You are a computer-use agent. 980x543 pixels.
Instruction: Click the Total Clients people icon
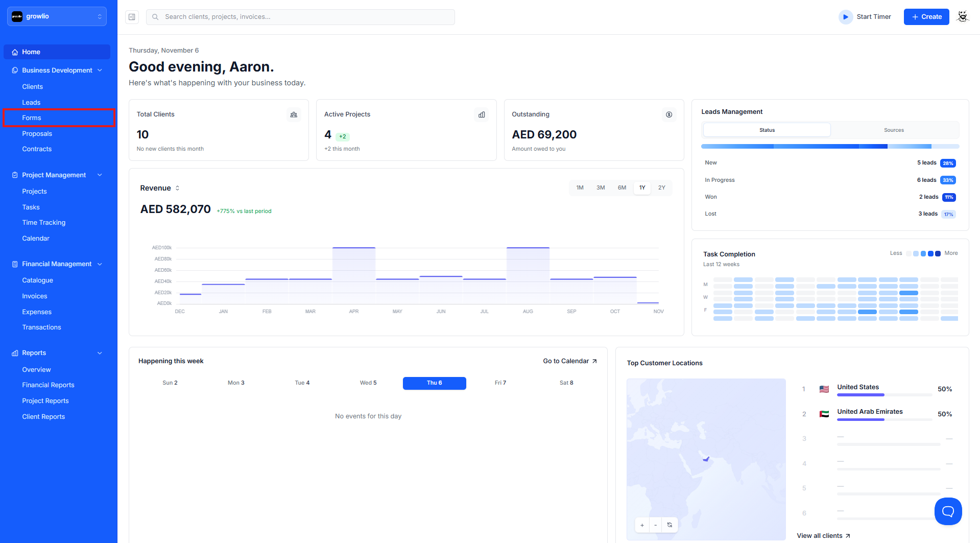tap(294, 114)
